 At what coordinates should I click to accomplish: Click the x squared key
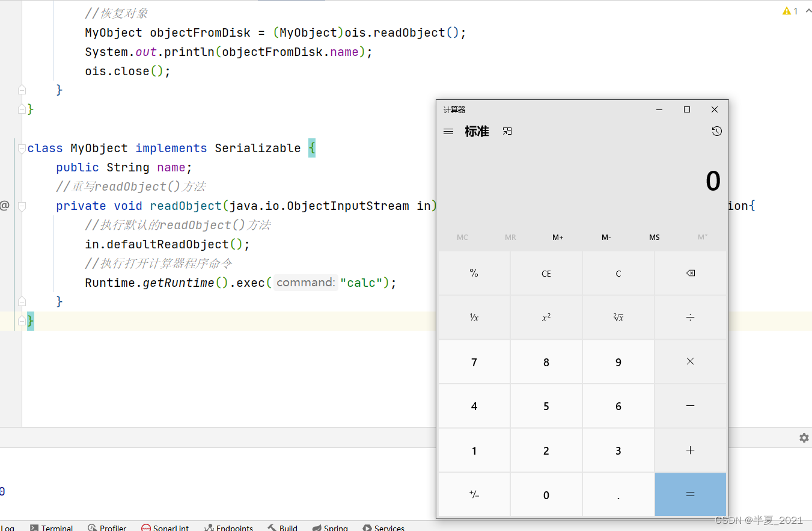point(546,318)
